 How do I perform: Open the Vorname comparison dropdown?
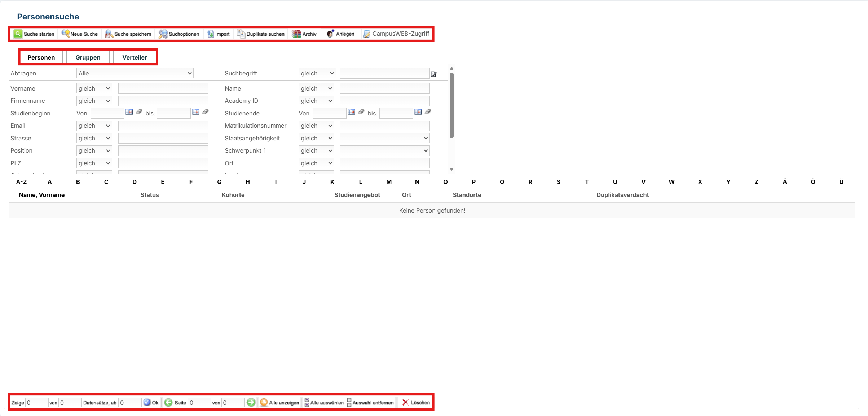click(94, 88)
